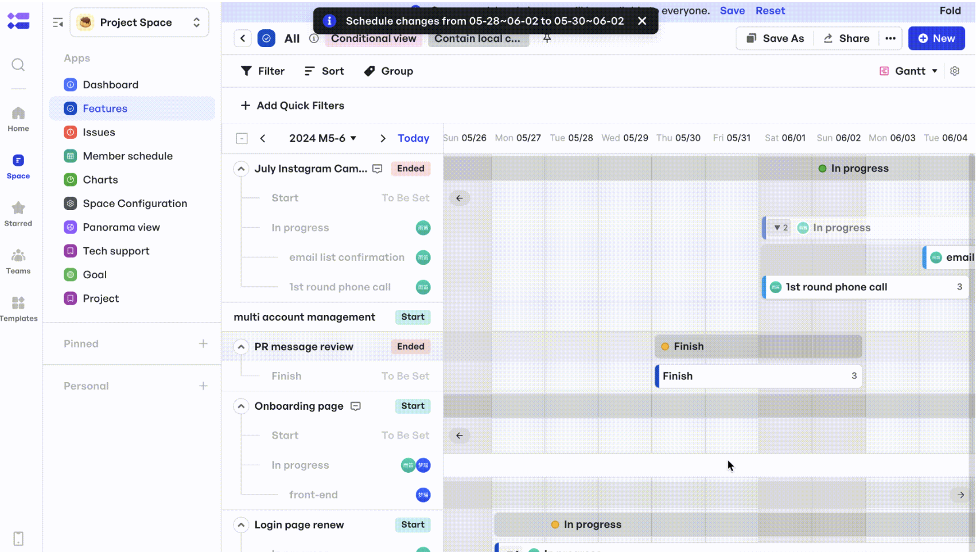This screenshot has width=980, height=552.
Task: Select Panorama view from the Apps list
Action: pos(121,227)
